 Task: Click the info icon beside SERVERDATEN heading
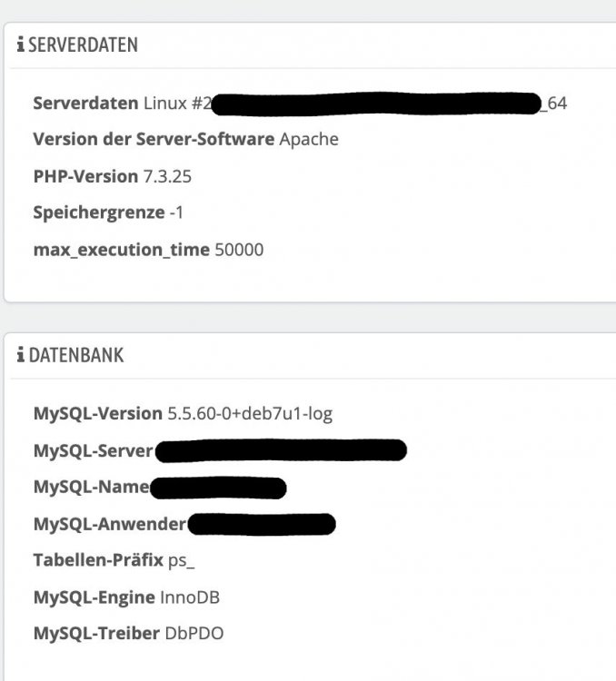pos(21,44)
